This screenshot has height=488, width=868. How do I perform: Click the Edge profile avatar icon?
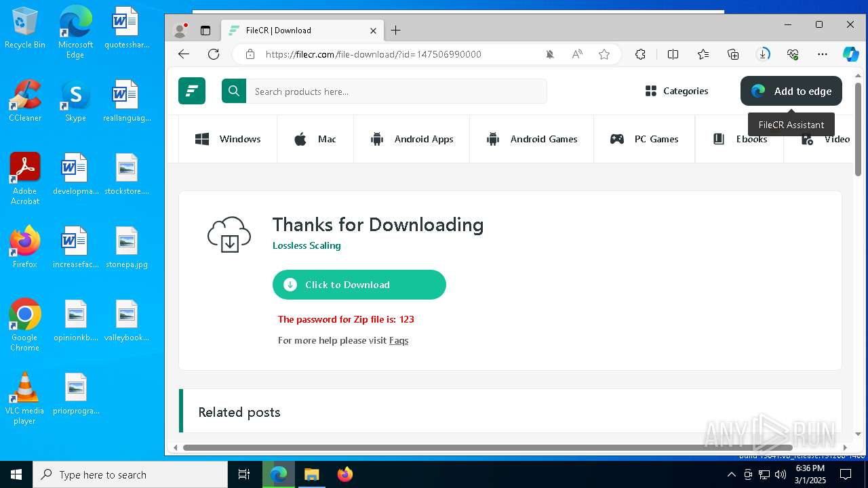[x=180, y=30]
